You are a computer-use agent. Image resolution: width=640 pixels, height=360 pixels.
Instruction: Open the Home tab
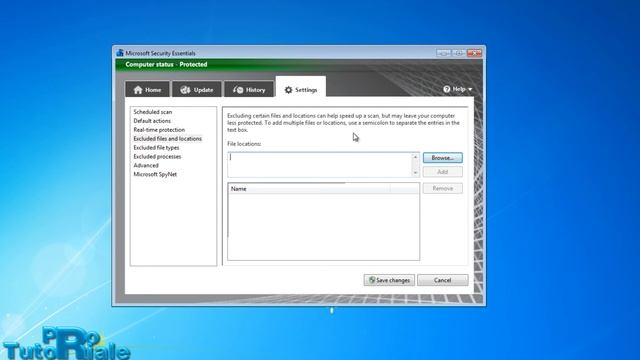point(147,89)
